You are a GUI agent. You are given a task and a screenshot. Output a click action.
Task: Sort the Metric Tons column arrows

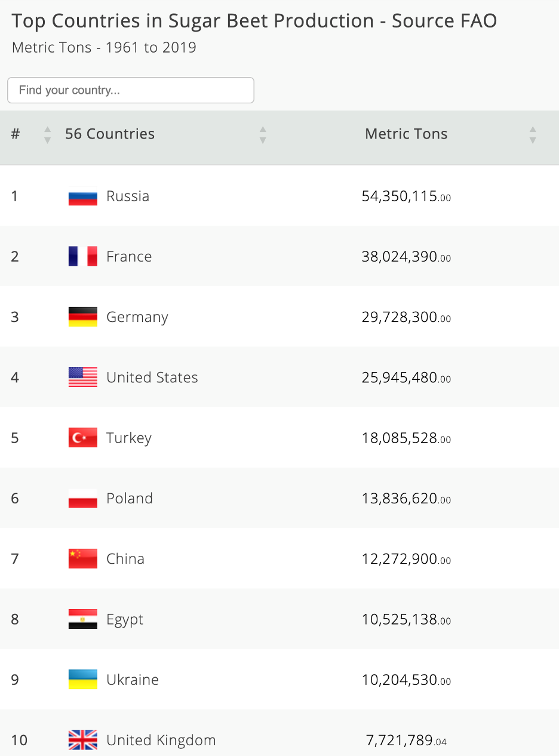click(533, 135)
